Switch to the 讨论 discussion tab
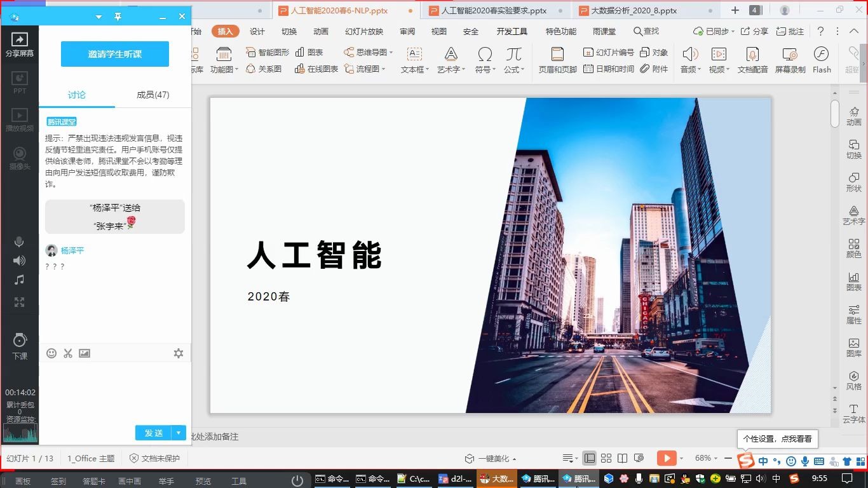 (x=77, y=95)
